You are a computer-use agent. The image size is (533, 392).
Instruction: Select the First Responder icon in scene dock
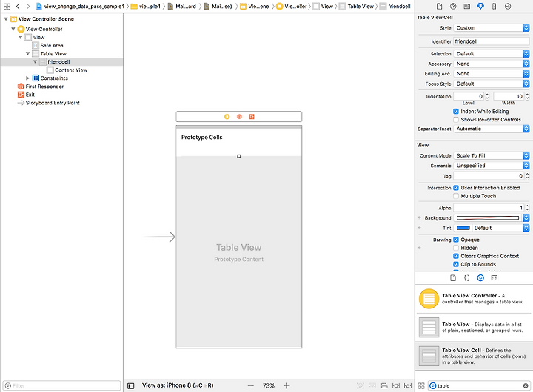[239, 117]
